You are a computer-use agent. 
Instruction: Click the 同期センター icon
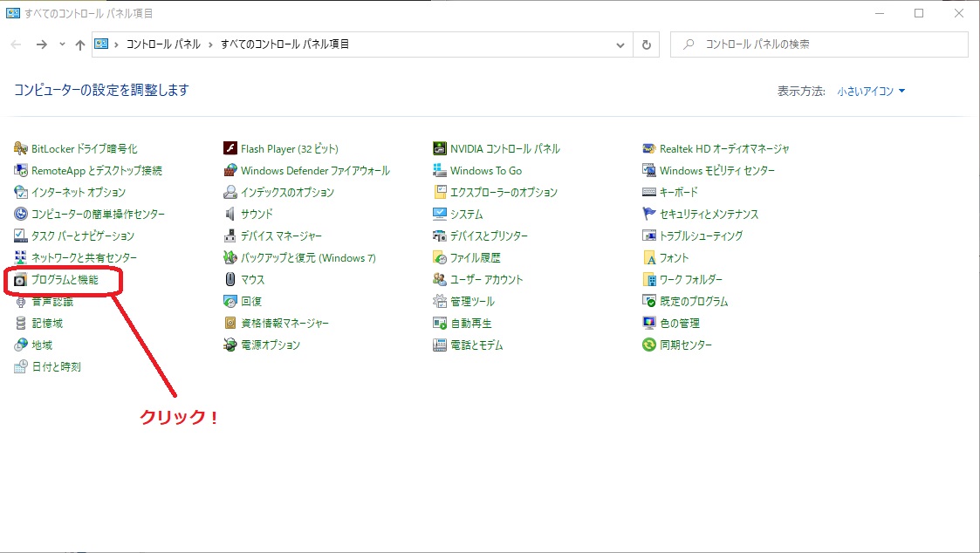(648, 345)
